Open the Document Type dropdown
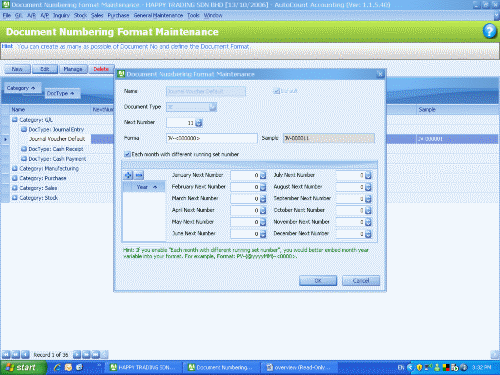 coord(212,107)
